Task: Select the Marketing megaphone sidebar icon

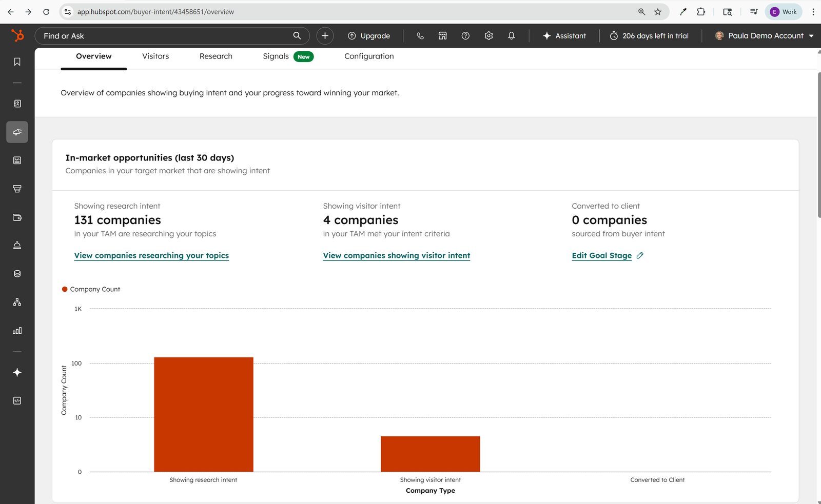Action: [x=17, y=132]
